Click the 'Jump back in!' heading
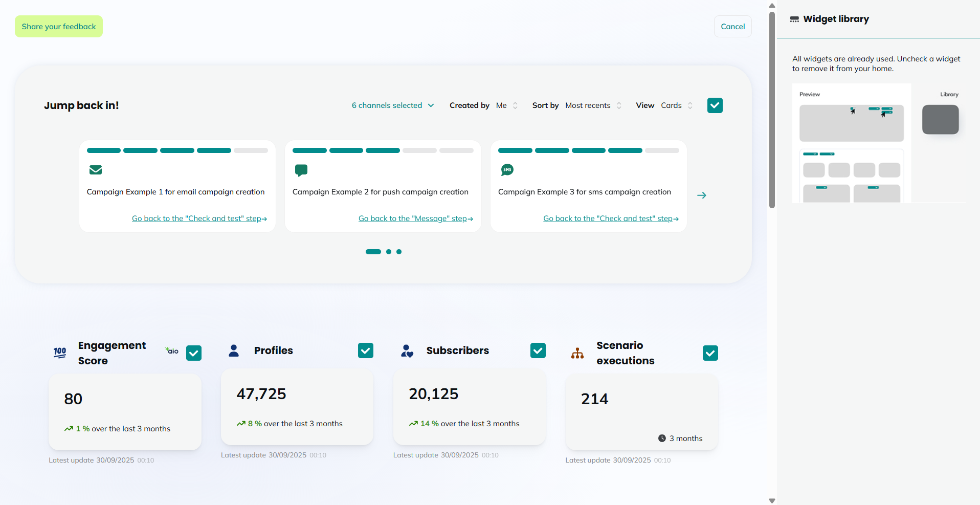Viewport: 980px width, 505px height. coord(81,105)
